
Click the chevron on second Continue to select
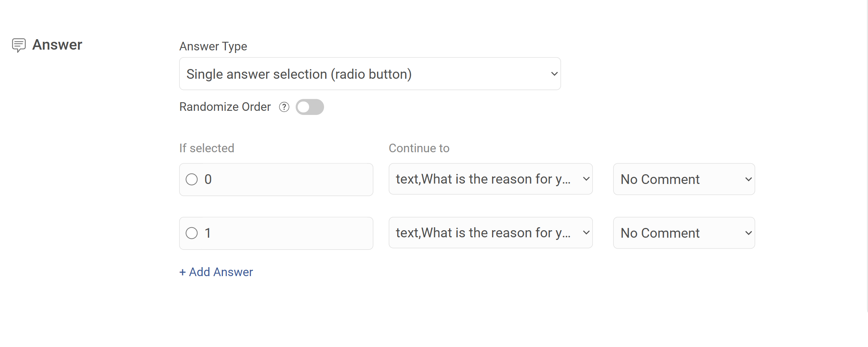[586, 233]
